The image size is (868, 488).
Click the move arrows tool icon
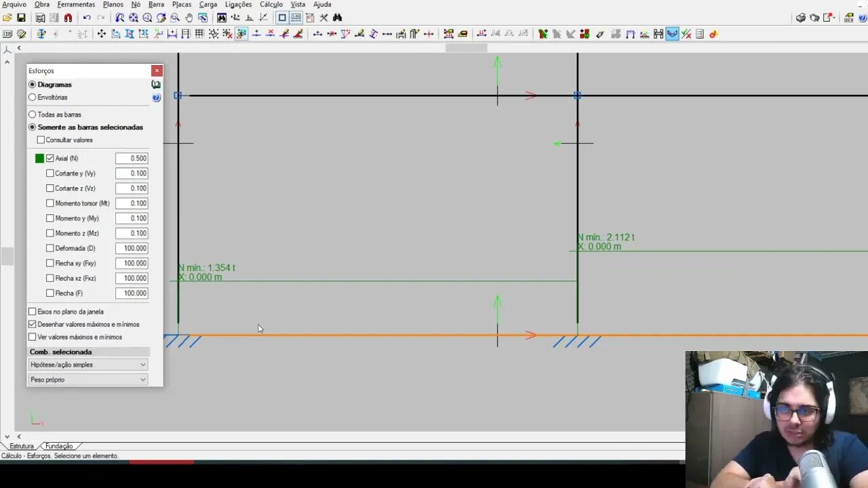(102, 34)
